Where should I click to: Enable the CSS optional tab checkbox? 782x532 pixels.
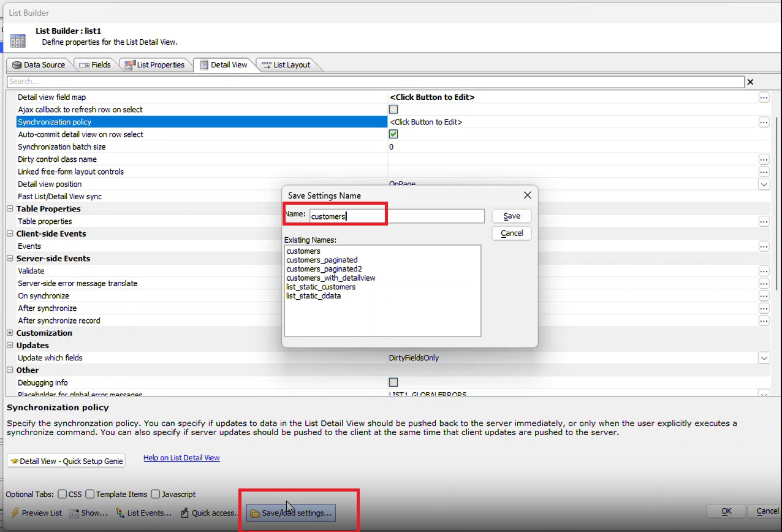[x=63, y=494]
